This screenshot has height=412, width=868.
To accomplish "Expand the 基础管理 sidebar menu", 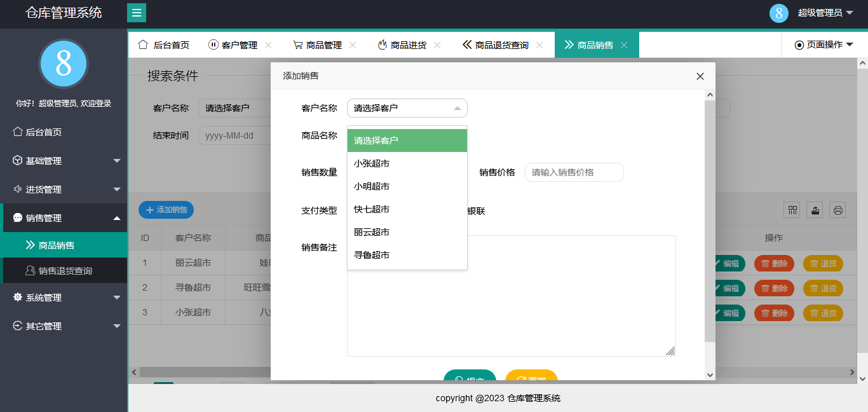I will pos(64,161).
